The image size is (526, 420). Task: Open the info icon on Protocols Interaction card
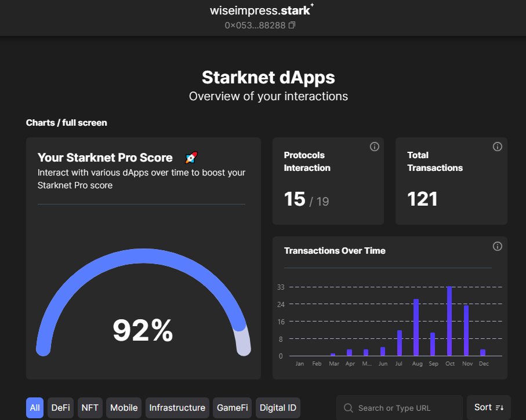(x=374, y=147)
